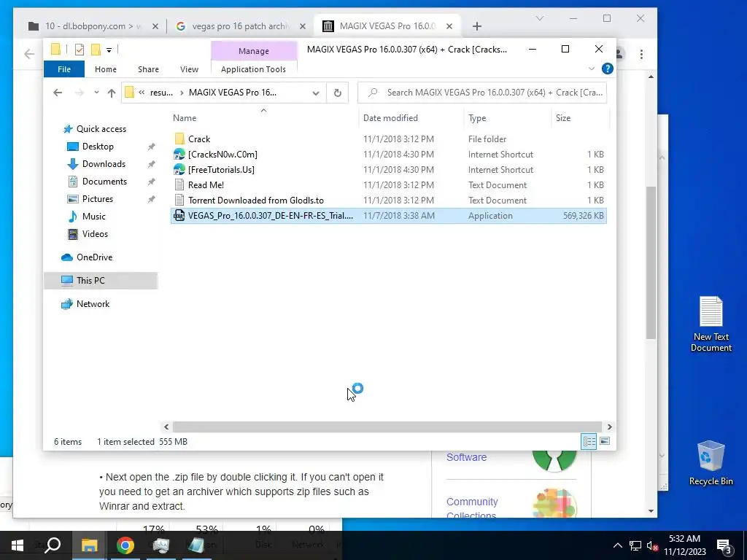Show hidden parent folders in address bar
The height and width of the screenshot is (560, 747).
coord(142,93)
